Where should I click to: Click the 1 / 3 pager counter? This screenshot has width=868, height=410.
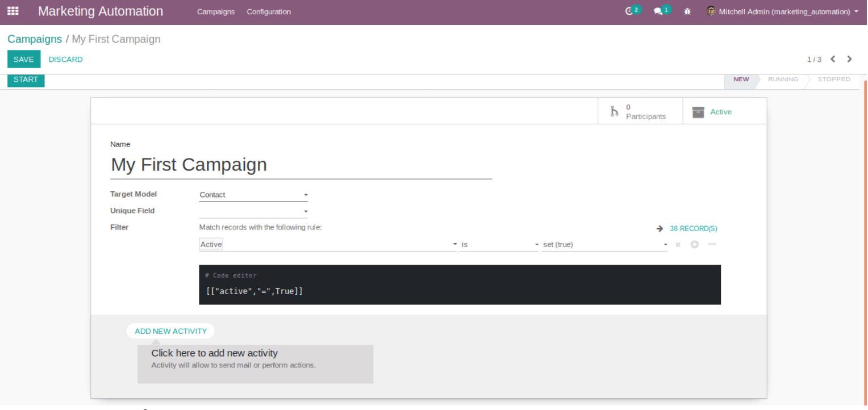(814, 59)
